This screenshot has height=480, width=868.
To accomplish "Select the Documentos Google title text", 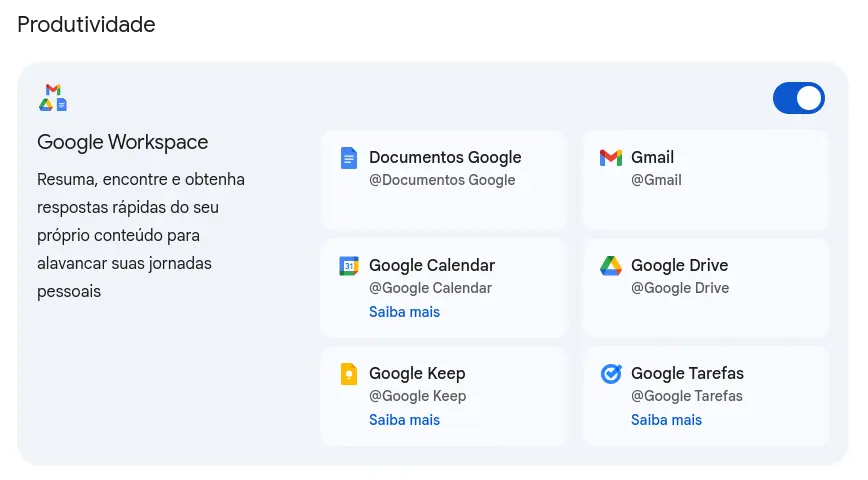I will point(445,157).
